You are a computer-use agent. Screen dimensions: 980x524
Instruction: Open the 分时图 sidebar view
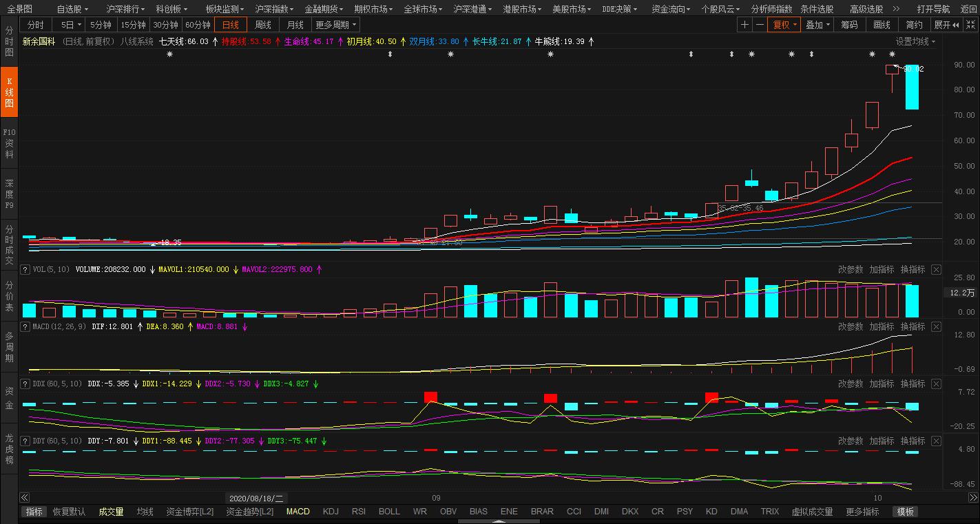pyautogui.click(x=9, y=42)
